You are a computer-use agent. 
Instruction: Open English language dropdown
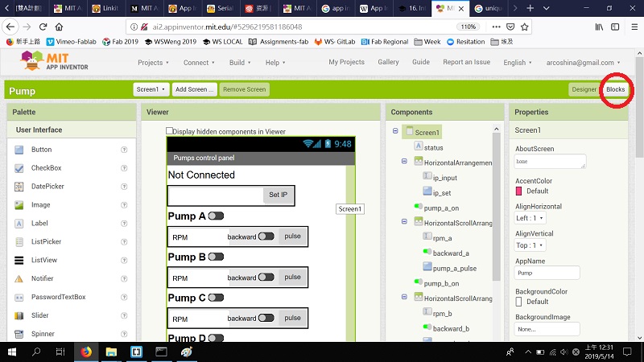[x=518, y=63]
